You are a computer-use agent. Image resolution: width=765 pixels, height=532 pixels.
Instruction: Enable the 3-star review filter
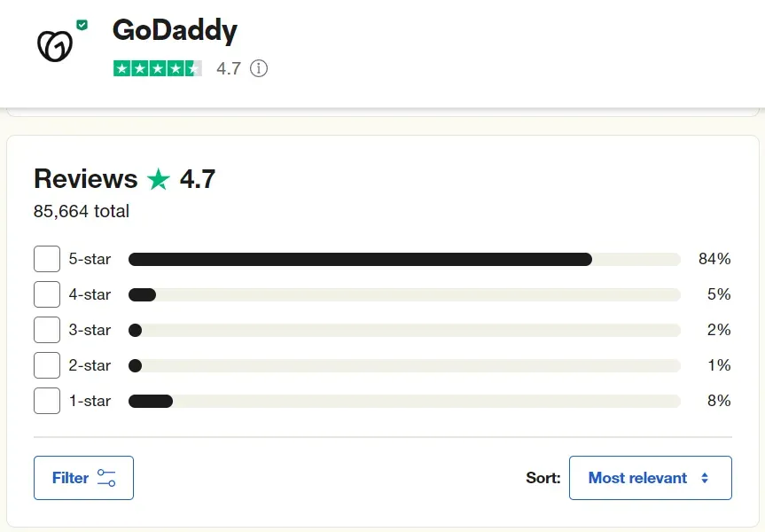coord(47,330)
